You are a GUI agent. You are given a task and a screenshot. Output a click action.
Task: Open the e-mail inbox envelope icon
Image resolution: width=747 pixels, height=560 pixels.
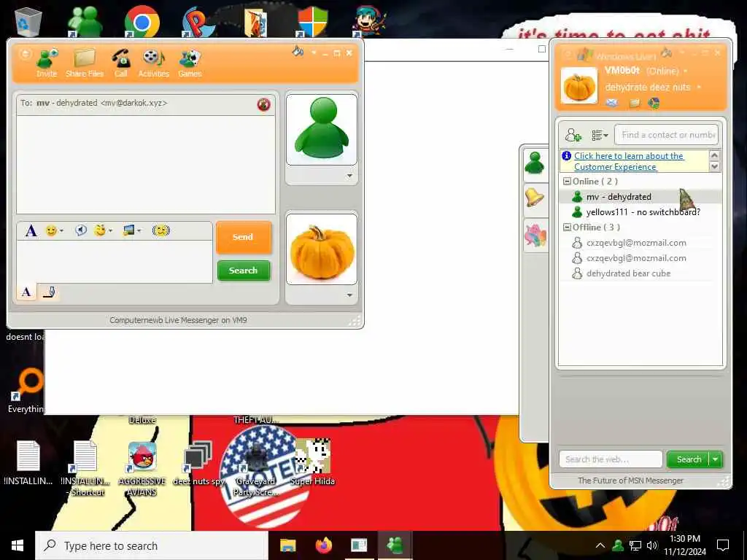(612, 103)
